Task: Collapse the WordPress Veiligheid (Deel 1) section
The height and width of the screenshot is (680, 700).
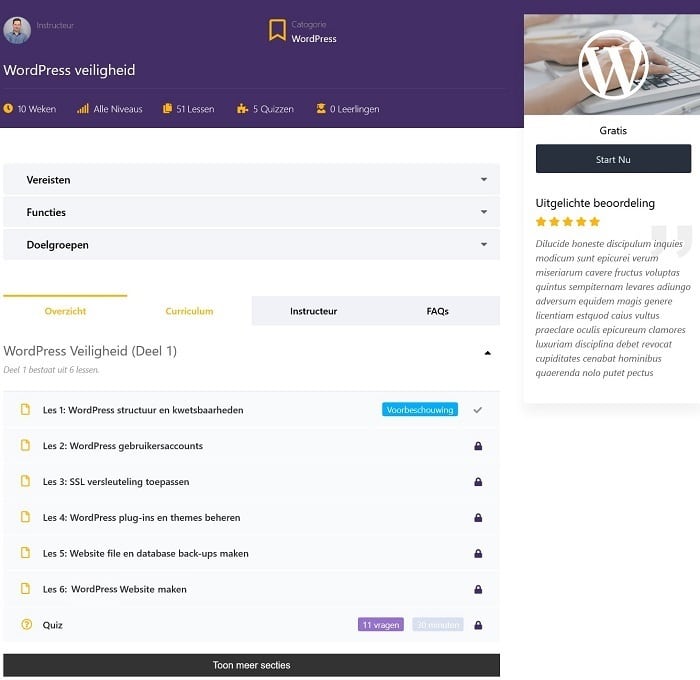Action: (x=488, y=353)
